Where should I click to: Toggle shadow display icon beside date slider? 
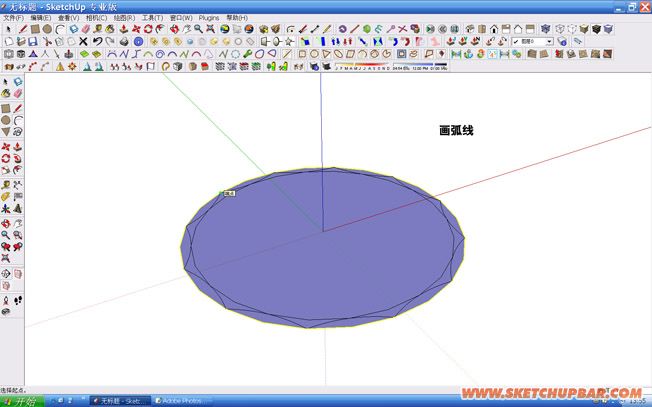point(326,67)
